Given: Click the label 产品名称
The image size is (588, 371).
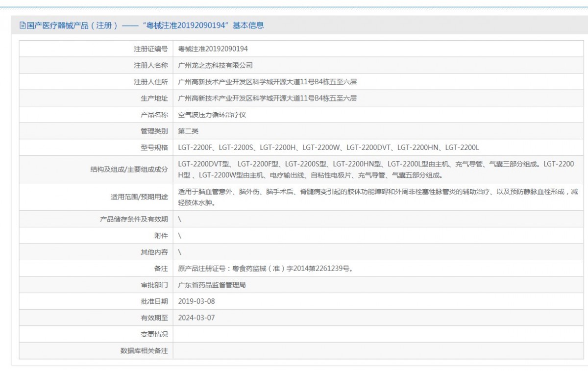Looking at the screenshot, I should coord(154,115).
